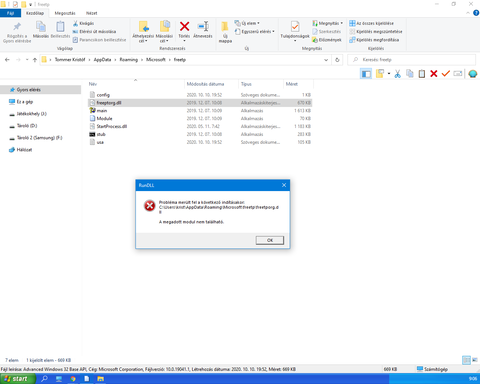Open the Fájl tab

10,13
